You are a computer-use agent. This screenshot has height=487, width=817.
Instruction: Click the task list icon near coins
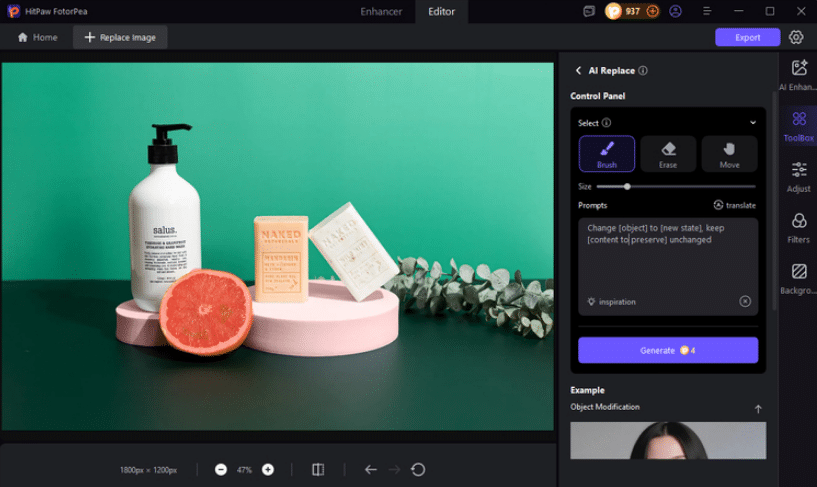pos(589,11)
